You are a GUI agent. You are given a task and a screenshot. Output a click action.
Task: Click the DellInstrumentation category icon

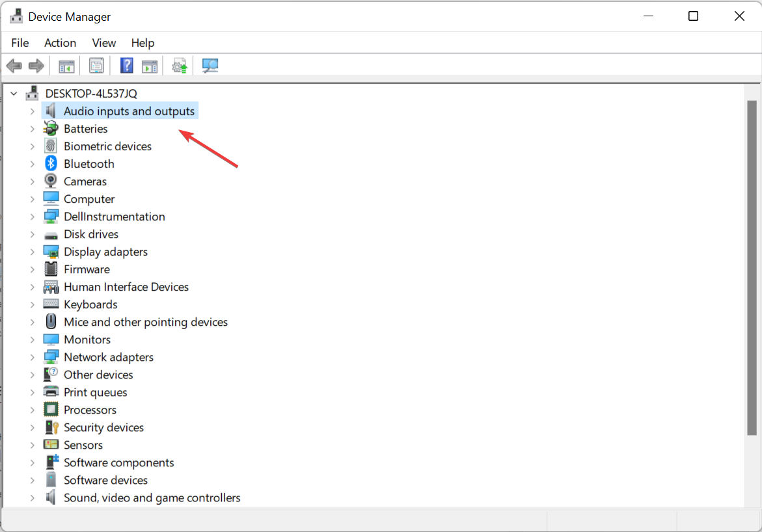(51, 216)
